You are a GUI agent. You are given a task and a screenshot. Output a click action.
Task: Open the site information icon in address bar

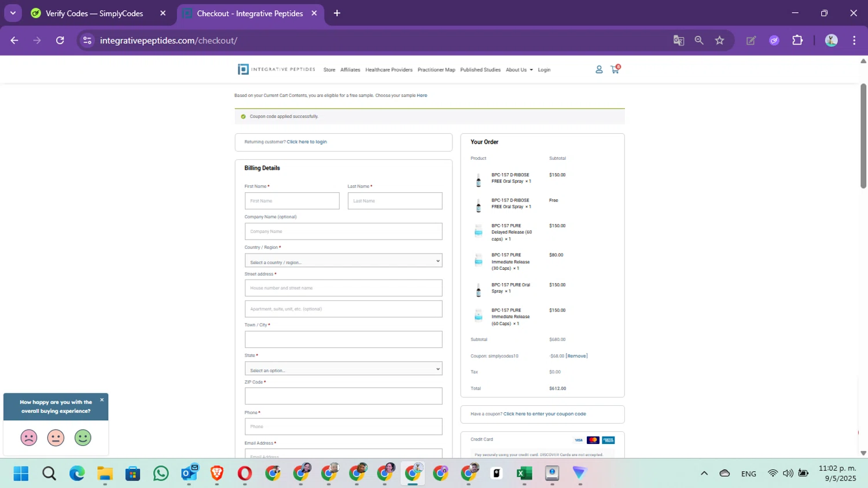pyautogui.click(x=87, y=41)
